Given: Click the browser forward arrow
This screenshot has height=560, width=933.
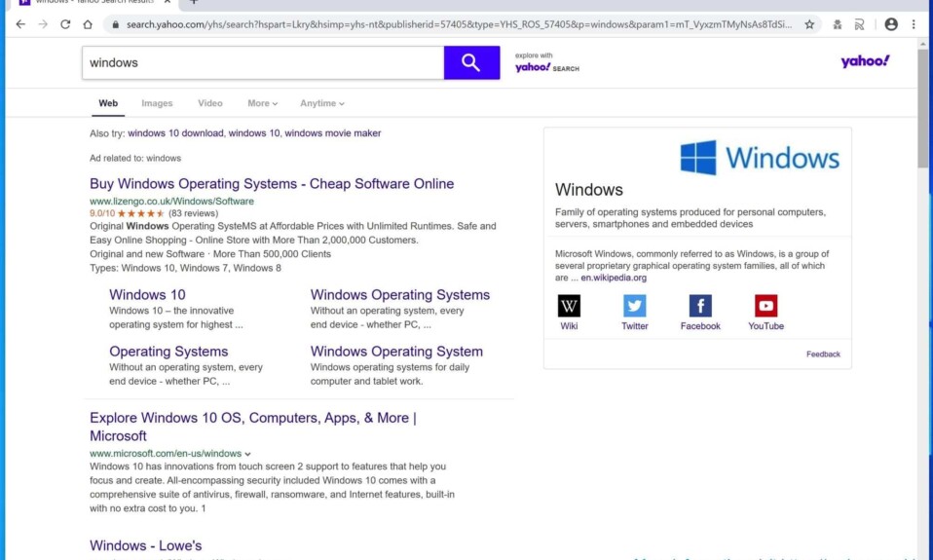Looking at the screenshot, I should [43, 24].
